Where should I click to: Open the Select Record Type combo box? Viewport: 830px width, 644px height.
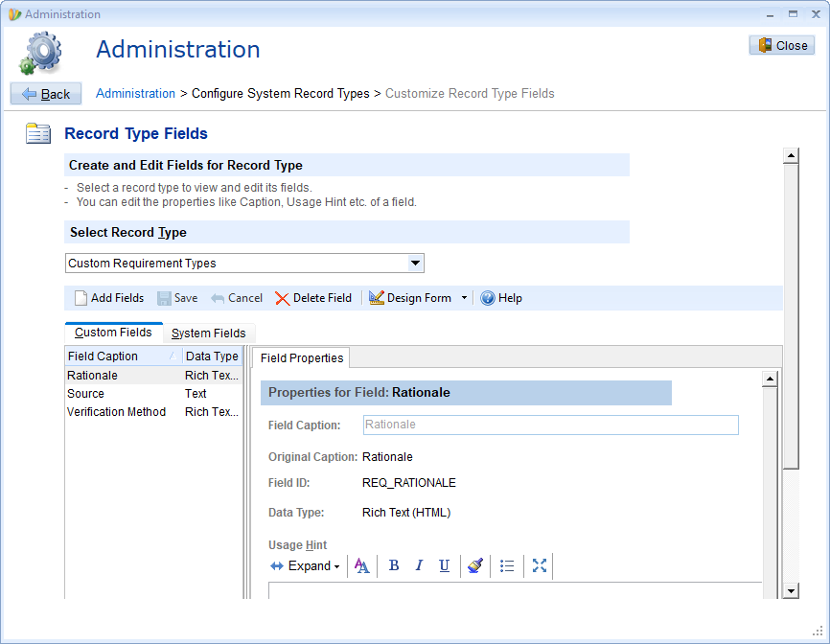244,263
